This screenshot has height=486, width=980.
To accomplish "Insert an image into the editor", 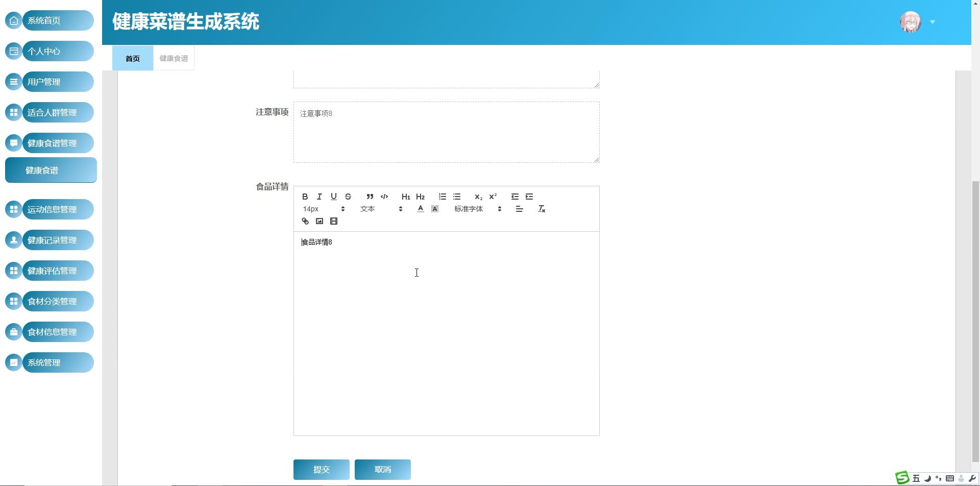I will point(320,221).
